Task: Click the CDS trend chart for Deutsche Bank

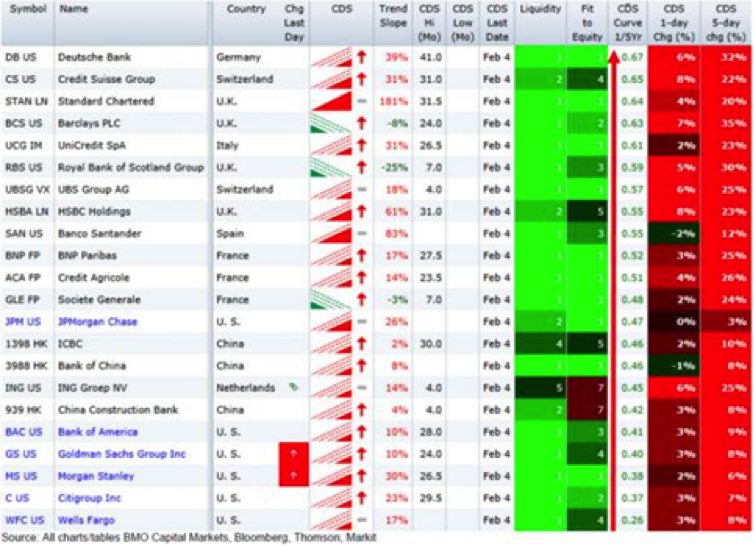Action: point(332,57)
